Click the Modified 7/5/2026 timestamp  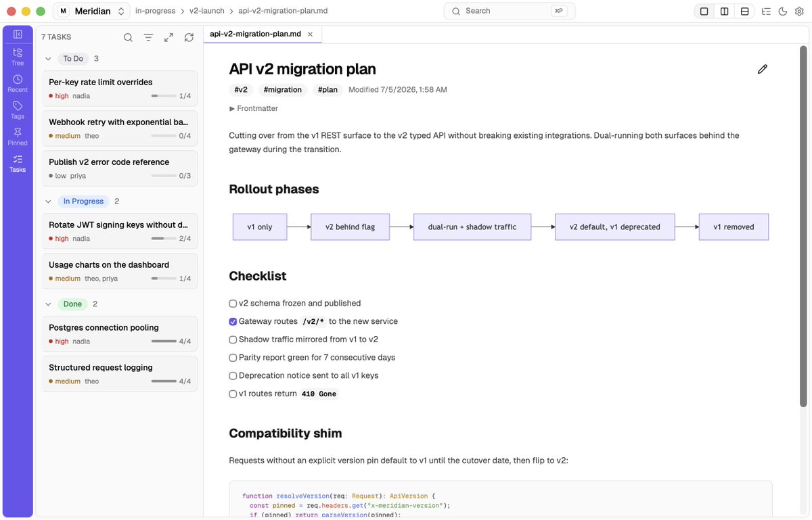[x=398, y=90]
